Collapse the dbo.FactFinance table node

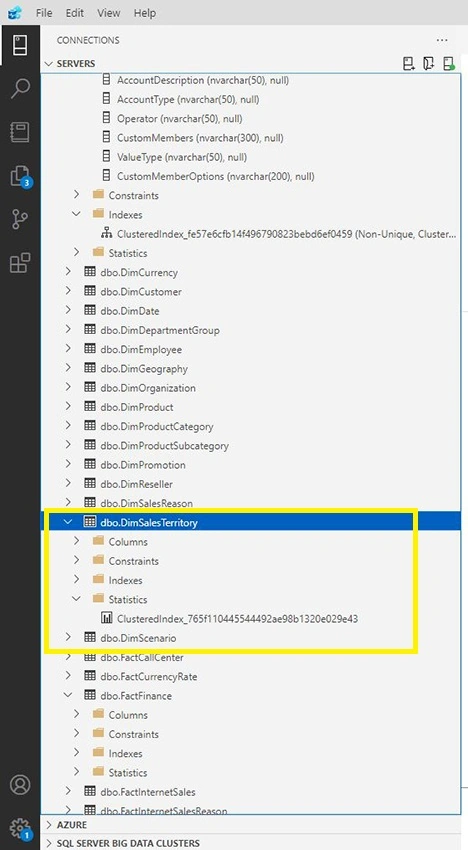coord(68,695)
